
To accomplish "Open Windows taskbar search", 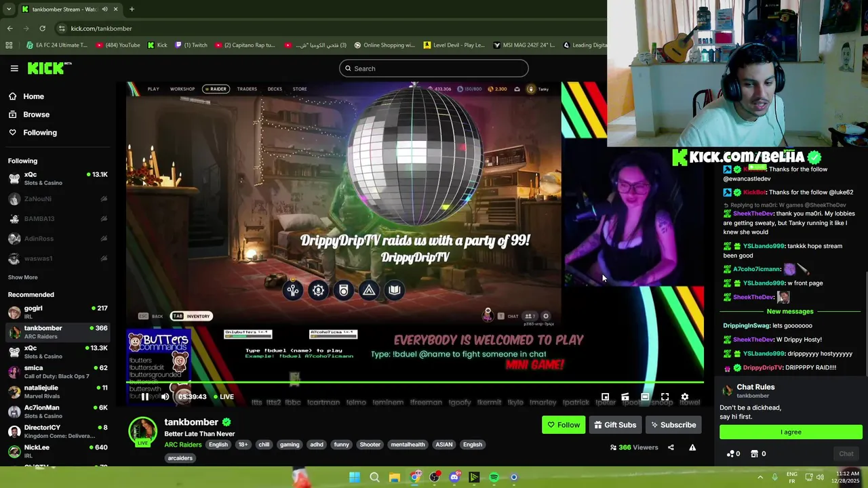I will click(x=374, y=477).
